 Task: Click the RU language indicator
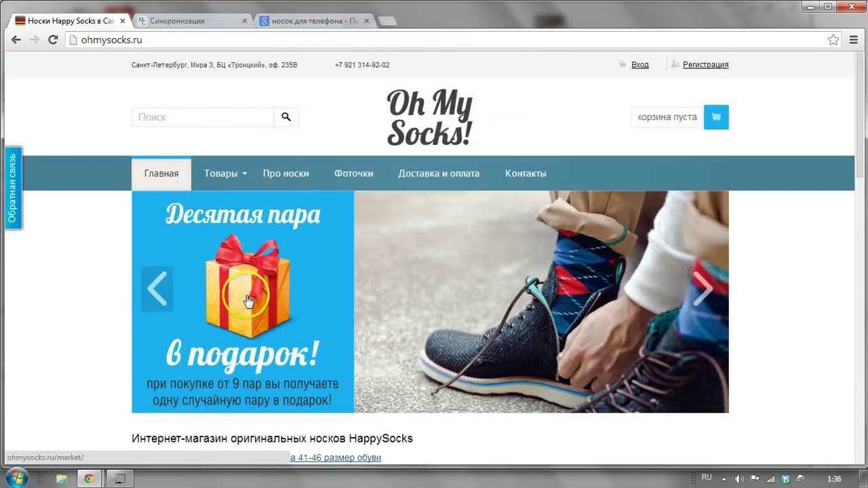tap(707, 478)
